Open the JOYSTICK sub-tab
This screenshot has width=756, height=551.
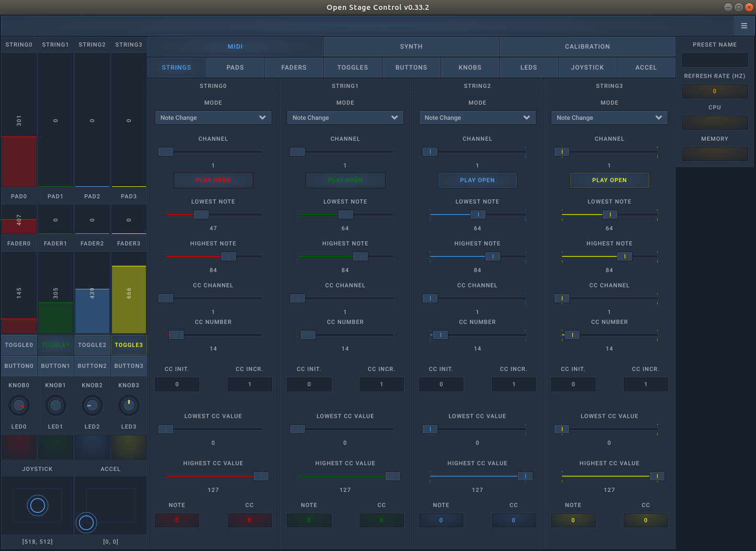[588, 68]
